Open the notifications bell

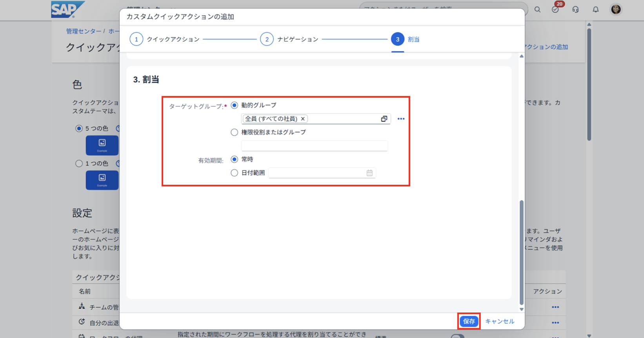(x=595, y=9)
